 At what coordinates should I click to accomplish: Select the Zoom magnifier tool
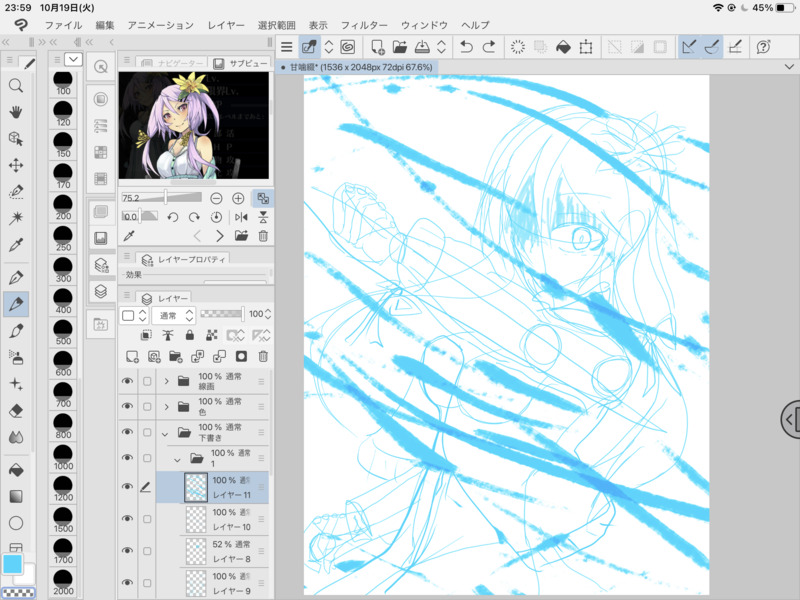point(16,86)
